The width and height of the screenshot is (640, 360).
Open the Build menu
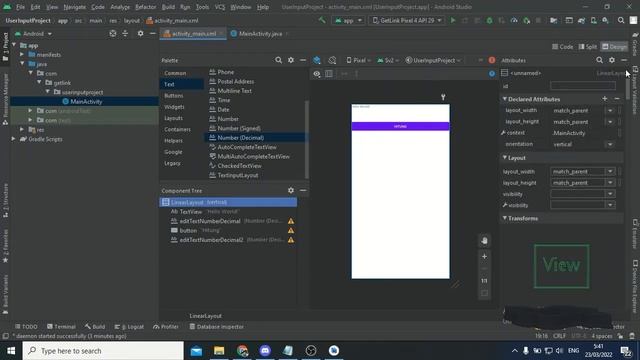click(168, 7)
